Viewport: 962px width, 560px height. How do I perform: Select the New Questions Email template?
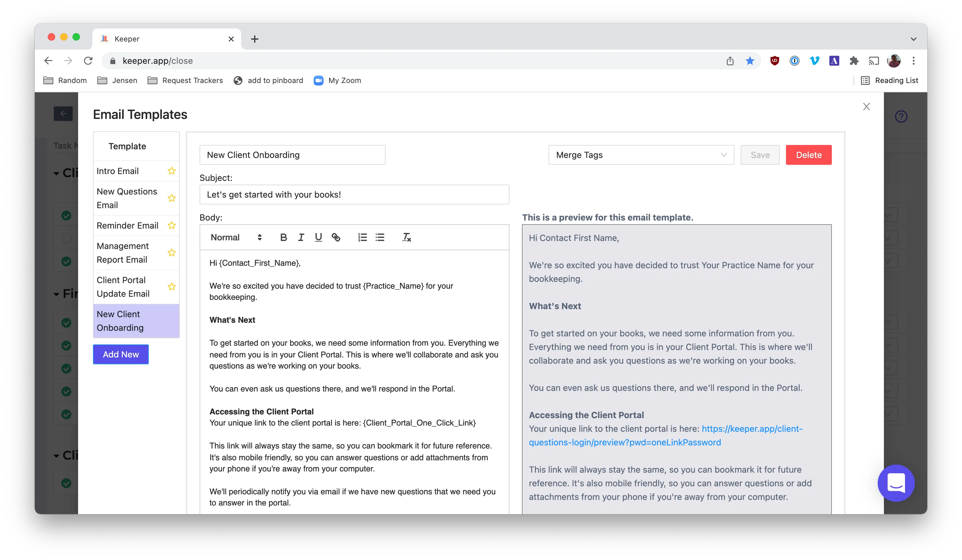point(136,198)
